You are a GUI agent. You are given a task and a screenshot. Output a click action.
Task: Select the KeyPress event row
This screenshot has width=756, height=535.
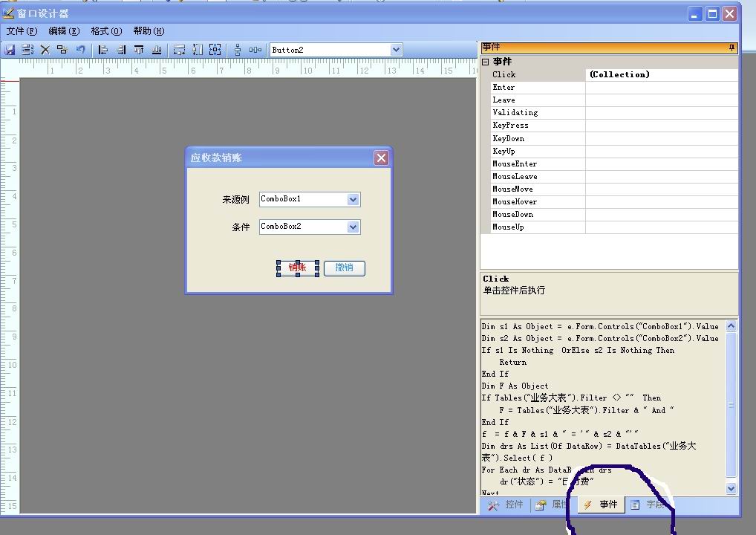[510, 125]
